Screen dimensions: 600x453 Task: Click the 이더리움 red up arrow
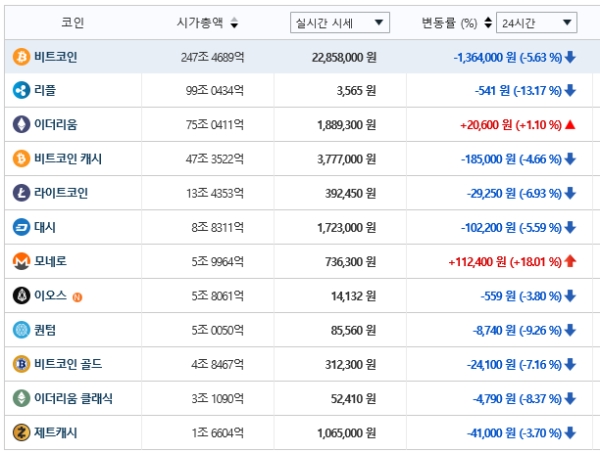[x=570, y=125]
